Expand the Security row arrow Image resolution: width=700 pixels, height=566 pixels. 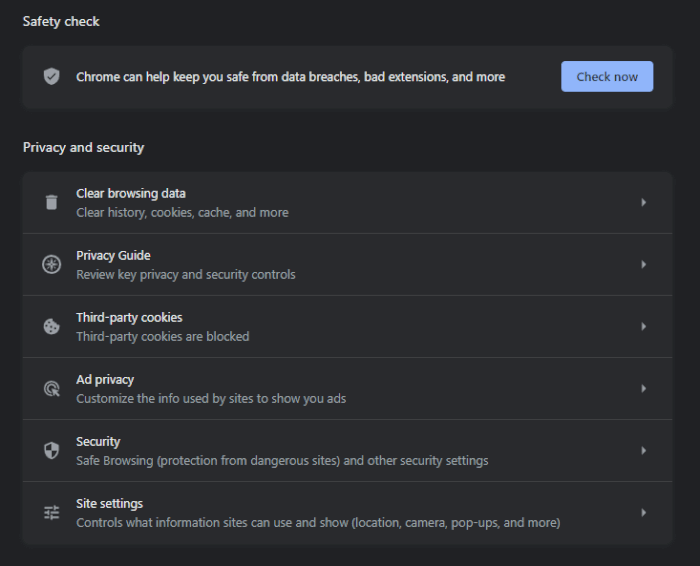pos(643,450)
